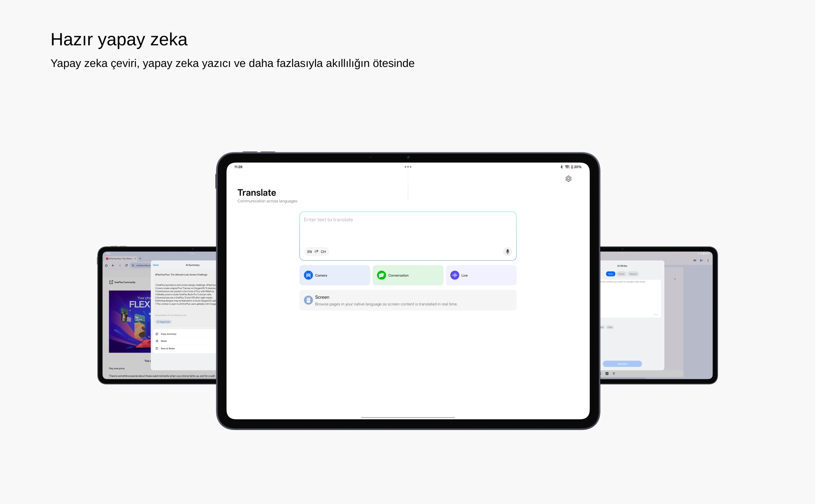Image resolution: width=815 pixels, height=504 pixels.
Task: Select the Write tab in AI Writer
Action: [x=610, y=274]
